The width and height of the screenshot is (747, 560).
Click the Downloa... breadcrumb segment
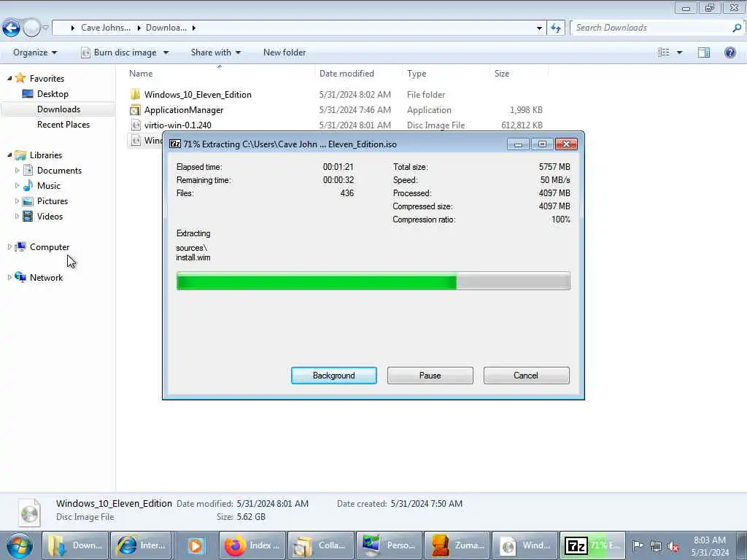[166, 28]
